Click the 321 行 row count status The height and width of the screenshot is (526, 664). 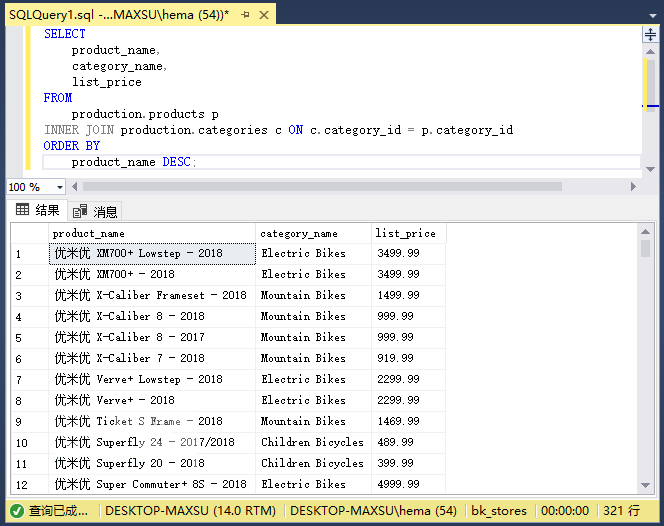click(622, 511)
